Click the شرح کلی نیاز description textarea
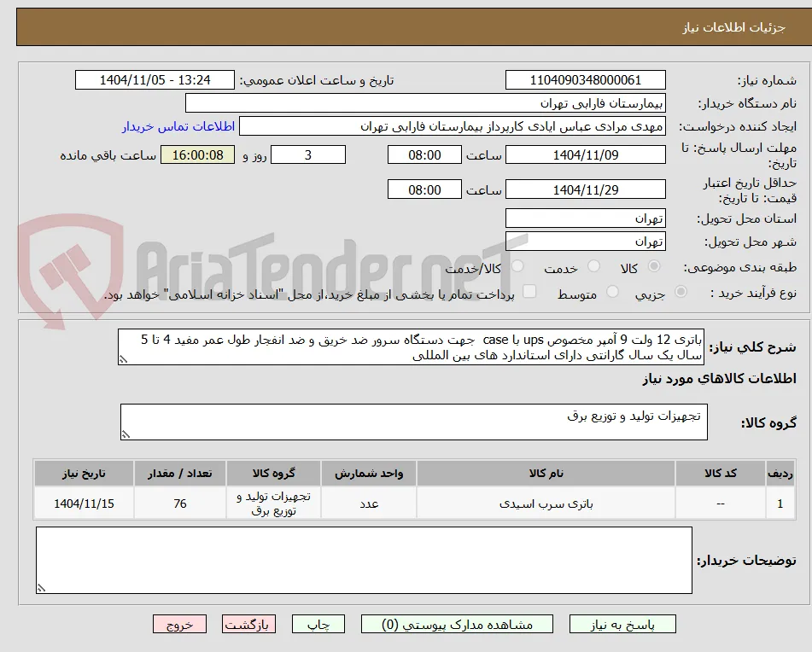This screenshot has height=652, width=812. pyautogui.click(x=411, y=347)
